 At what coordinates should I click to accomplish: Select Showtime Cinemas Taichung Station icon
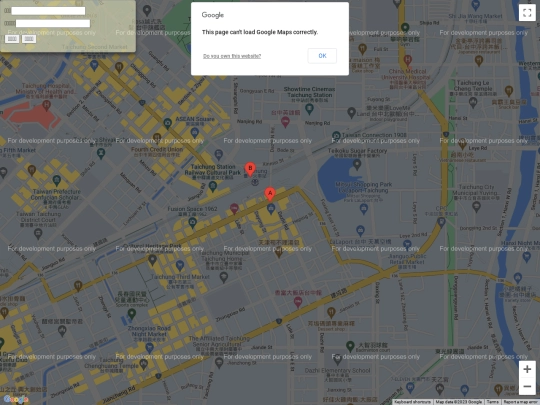pyautogui.click(x=310, y=109)
